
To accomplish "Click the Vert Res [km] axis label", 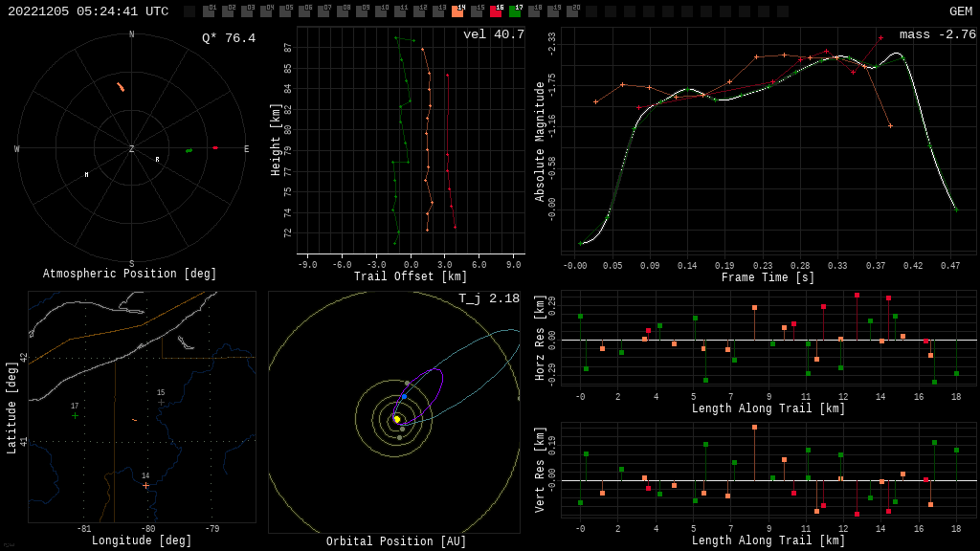I will tap(540, 470).
